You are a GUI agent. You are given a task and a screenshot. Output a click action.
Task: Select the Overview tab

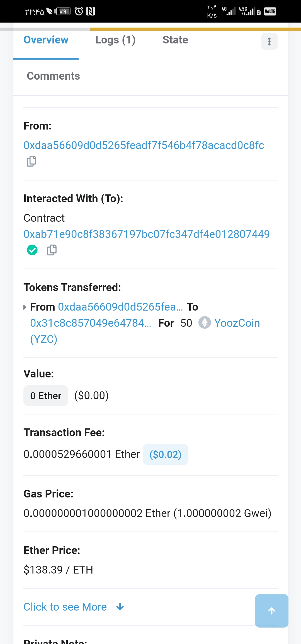click(46, 40)
